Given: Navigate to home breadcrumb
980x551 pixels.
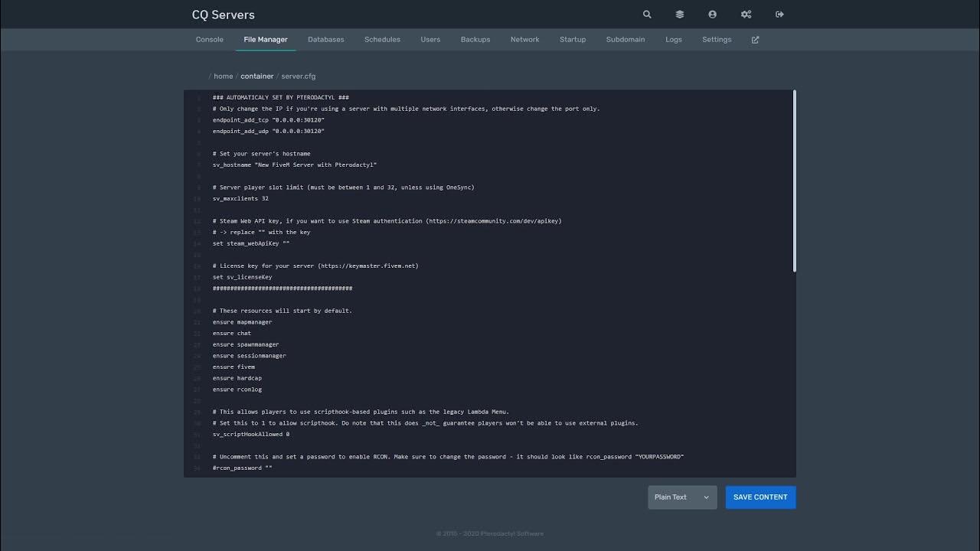Looking at the screenshot, I should point(224,77).
